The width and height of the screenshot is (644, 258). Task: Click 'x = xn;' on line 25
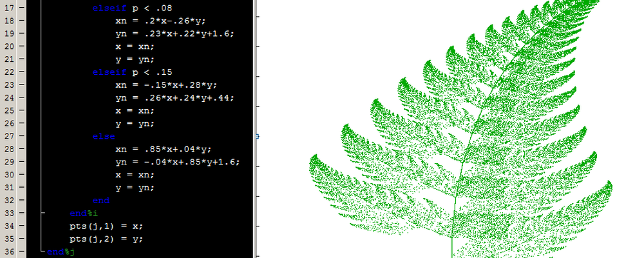(x=135, y=110)
